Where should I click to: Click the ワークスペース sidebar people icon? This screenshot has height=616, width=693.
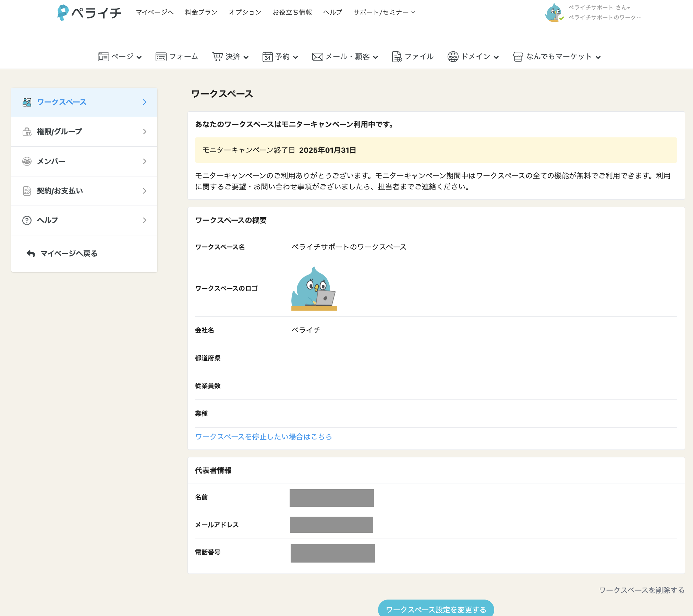pyautogui.click(x=27, y=102)
